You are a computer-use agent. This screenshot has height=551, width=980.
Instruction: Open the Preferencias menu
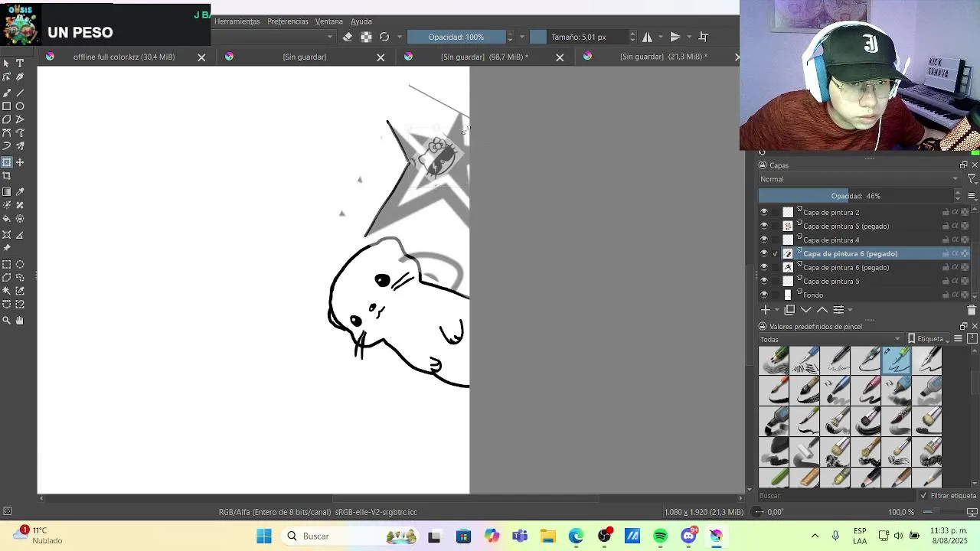tap(288, 21)
